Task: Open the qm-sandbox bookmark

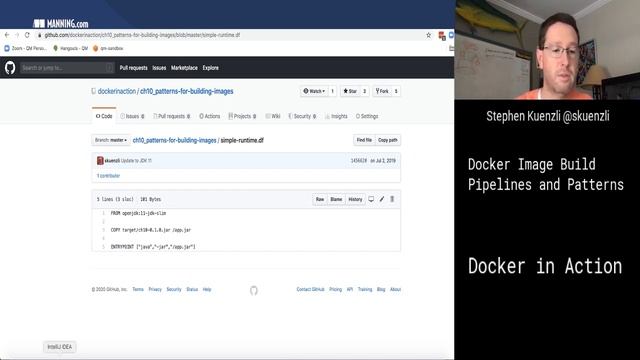Action: [108, 48]
